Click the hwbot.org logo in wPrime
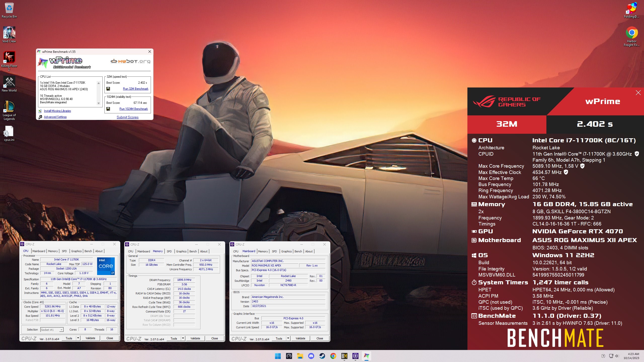This screenshot has width=644, height=362. tap(130, 61)
